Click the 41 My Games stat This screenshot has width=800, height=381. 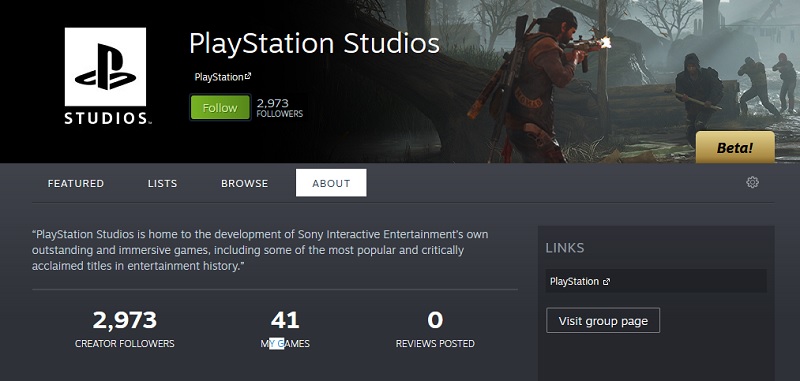coord(285,329)
